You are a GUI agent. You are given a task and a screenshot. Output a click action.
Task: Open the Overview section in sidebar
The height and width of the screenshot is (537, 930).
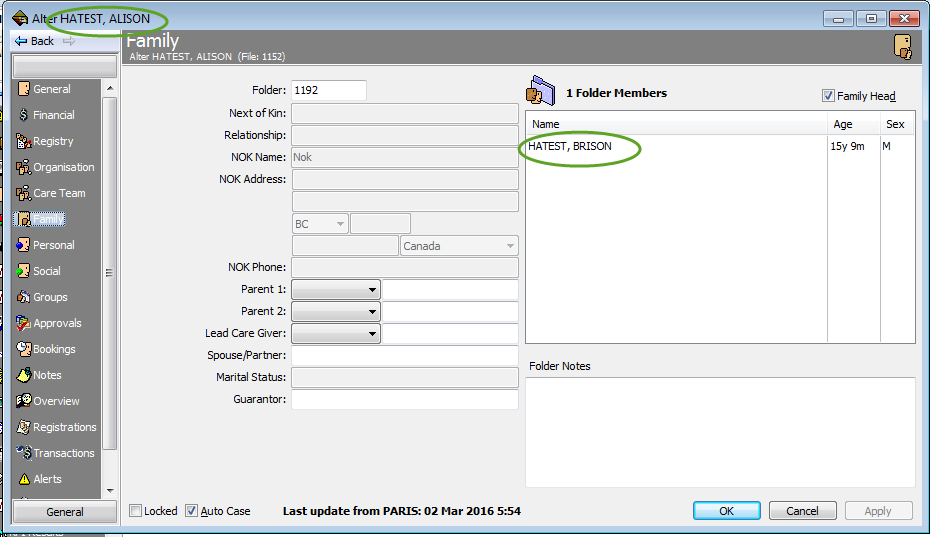56,401
